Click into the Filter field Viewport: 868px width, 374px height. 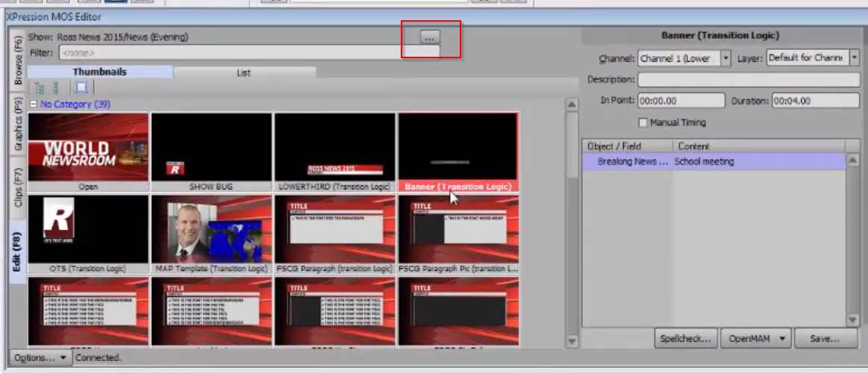click(249, 53)
